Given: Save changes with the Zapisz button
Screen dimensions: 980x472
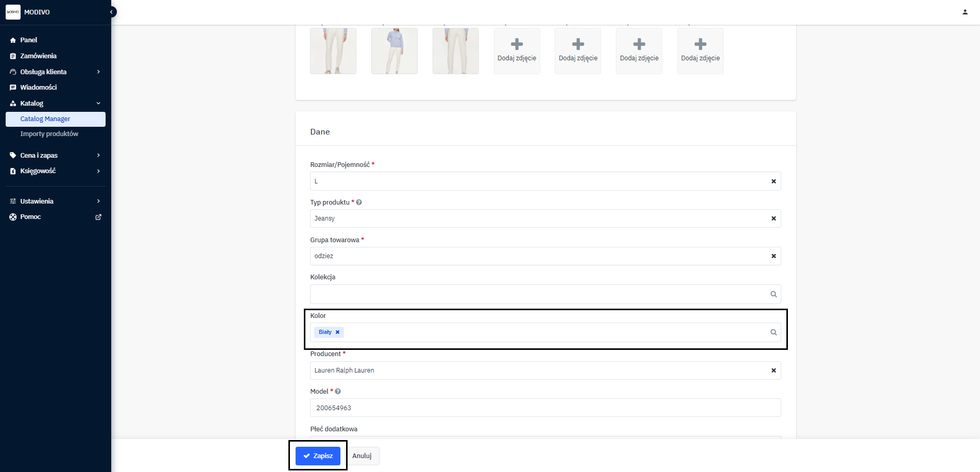Looking at the screenshot, I should tap(318, 456).
